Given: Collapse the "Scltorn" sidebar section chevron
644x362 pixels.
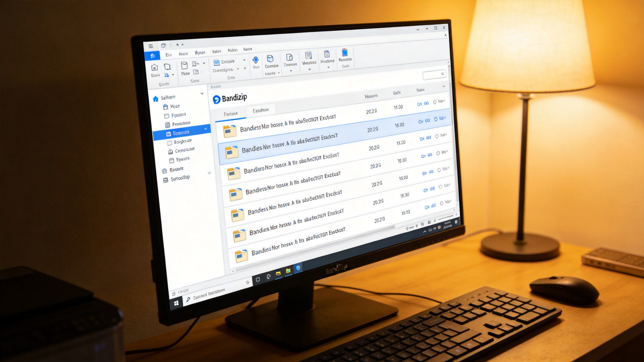Looking at the screenshot, I should pos(202,94).
